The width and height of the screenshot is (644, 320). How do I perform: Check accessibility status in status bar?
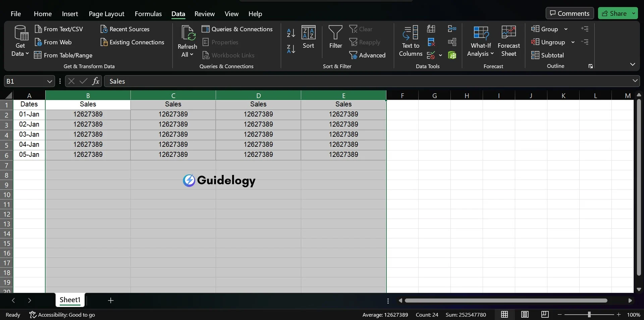[x=62, y=315]
